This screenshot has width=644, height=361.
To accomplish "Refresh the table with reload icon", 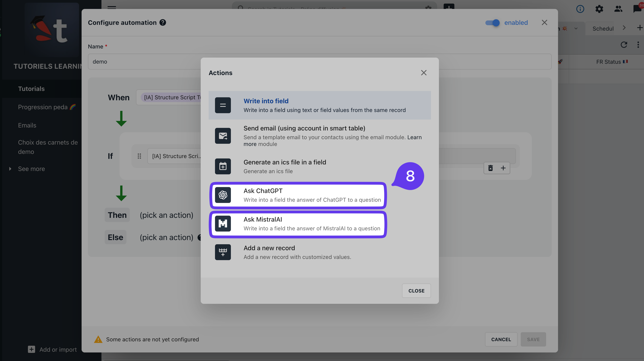I will [x=624, y=45].
